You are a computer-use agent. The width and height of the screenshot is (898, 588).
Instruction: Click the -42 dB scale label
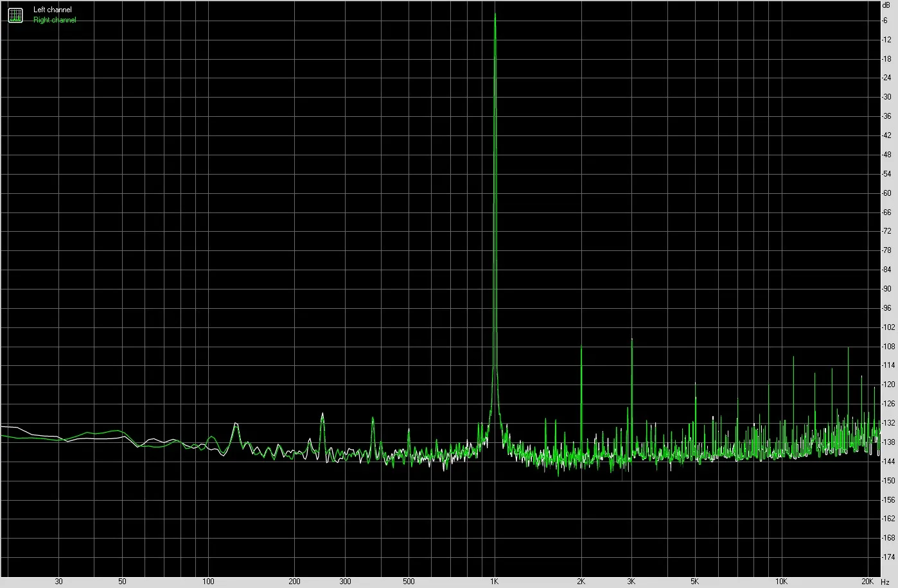(886, 135)
